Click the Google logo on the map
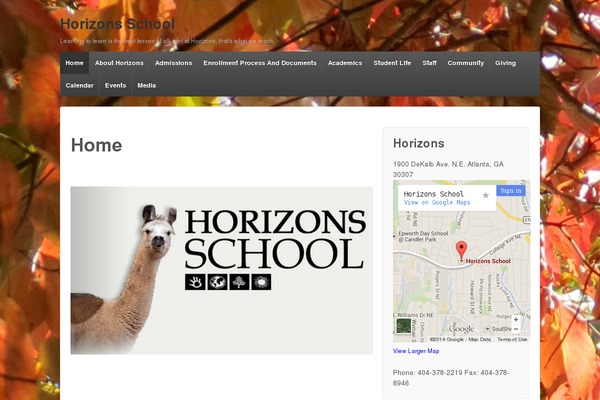This screenshot has height=400, width=600. [461, 329]
